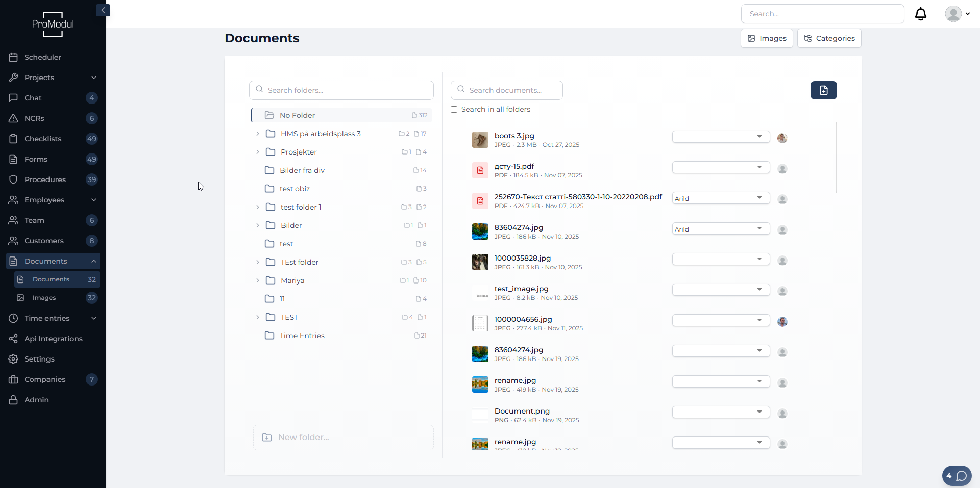Collapse the sidebar with arrow icon
The width and height of the screenshot is (980, 488).
tap(103, 10)
